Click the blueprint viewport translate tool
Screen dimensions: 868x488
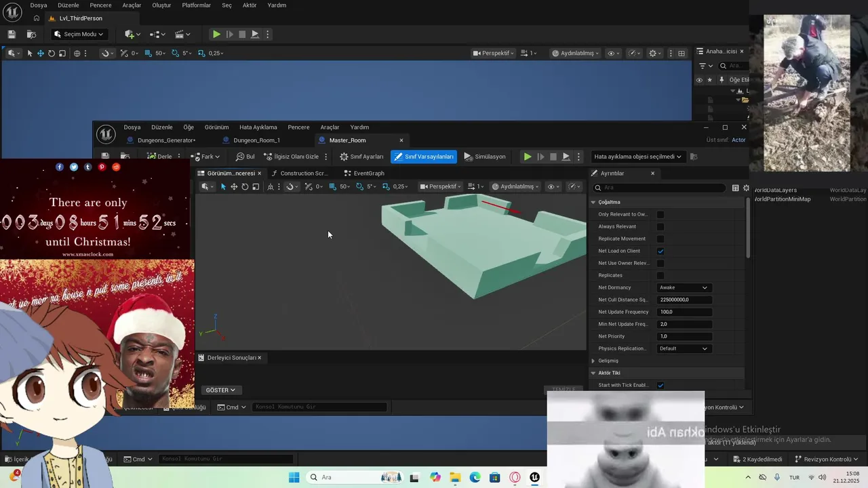click(x=234, y=186)
